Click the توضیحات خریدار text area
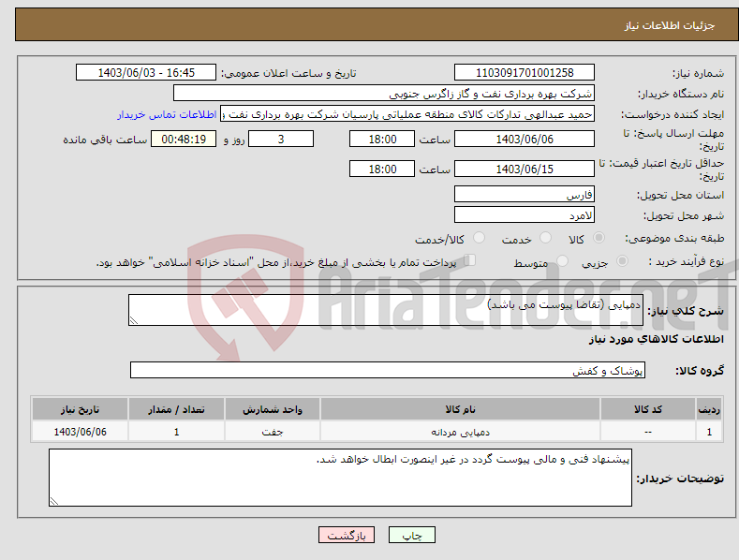The height and width of the screenshot is (560, 739). (340, 478)
